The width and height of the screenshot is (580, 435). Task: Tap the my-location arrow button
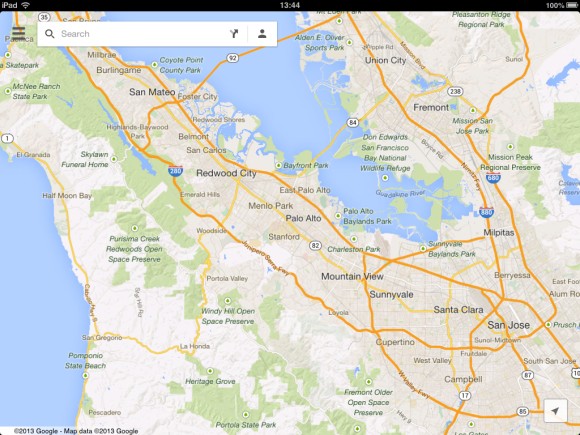click(555, 411)
